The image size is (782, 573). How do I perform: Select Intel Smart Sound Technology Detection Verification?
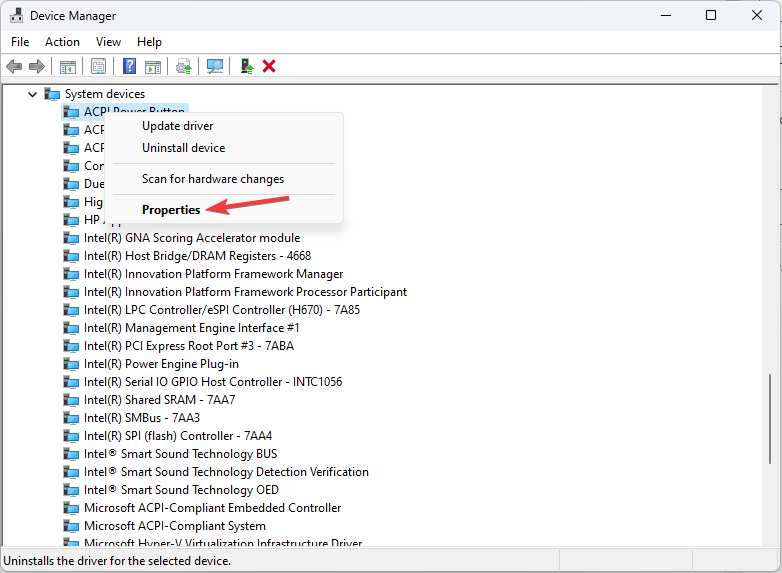click(226, 472)
